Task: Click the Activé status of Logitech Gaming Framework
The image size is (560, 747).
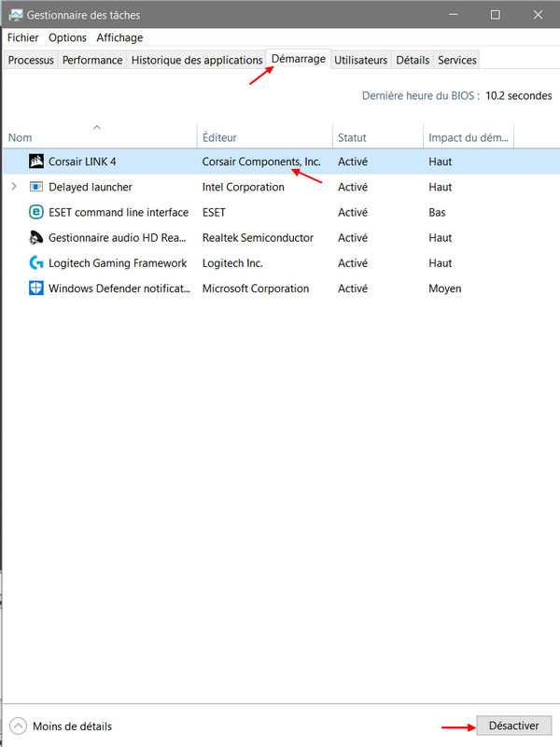Action: (353, 262)
